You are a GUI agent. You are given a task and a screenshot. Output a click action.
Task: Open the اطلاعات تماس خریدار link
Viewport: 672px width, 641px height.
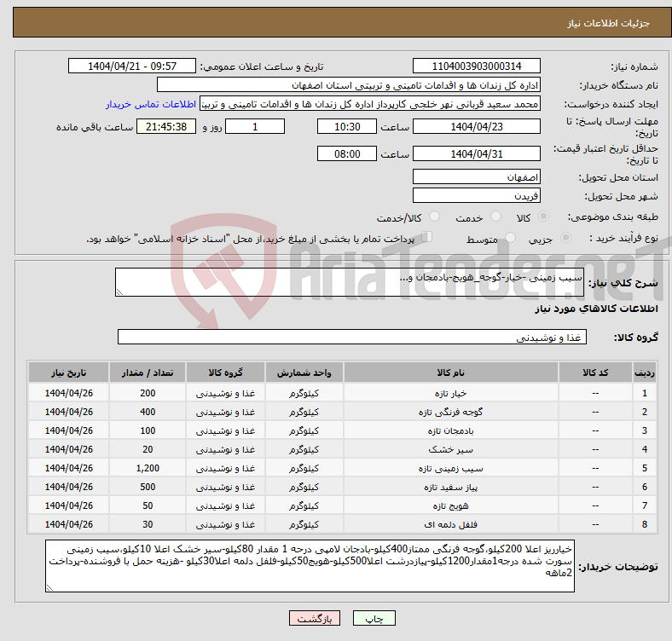tap(151, 104)
